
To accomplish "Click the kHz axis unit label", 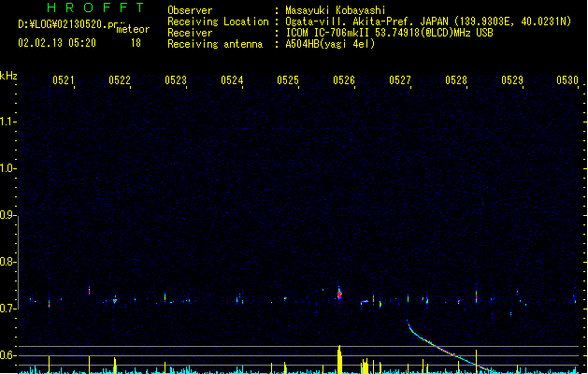I will [8, 76].
